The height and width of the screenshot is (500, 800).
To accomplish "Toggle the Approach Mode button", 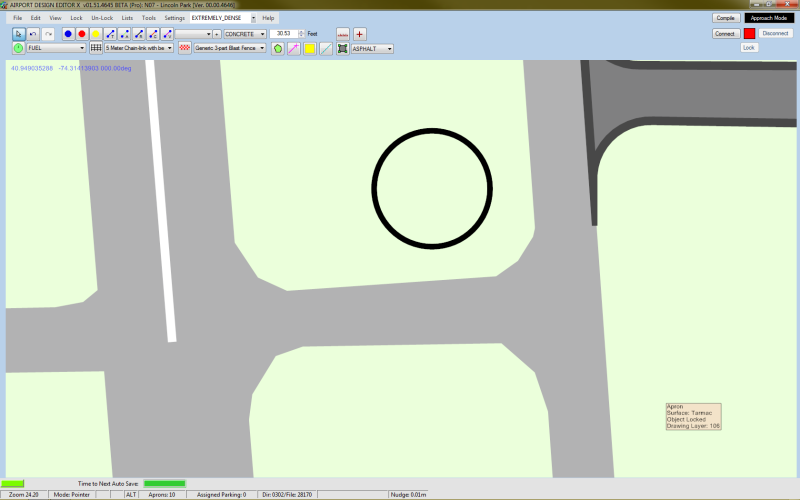I will [769, 18].
